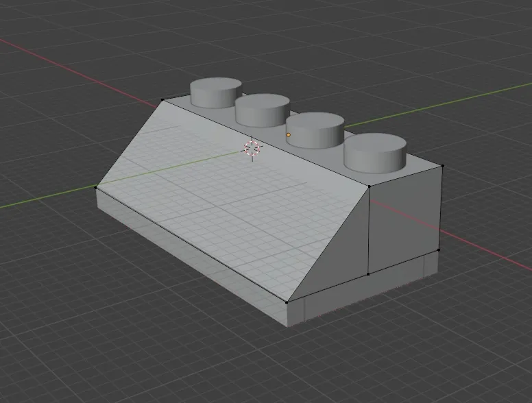Click the green Y axis line on the grid
Image resolution: width=532 pixels, height=403 pixels.
point(41,199)
